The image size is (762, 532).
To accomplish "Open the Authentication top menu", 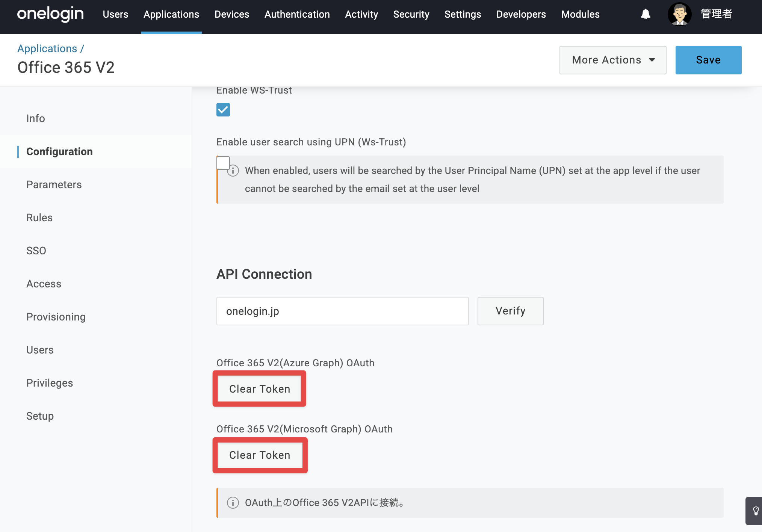I will [297, 14].
